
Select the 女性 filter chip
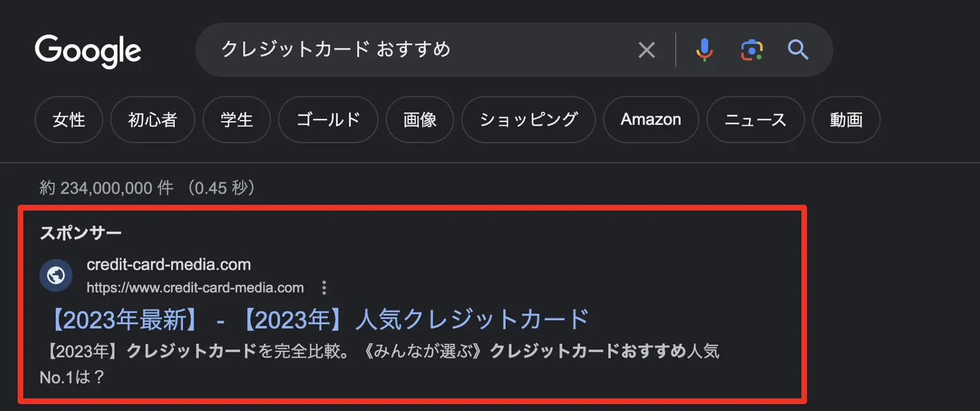(69, 119)
